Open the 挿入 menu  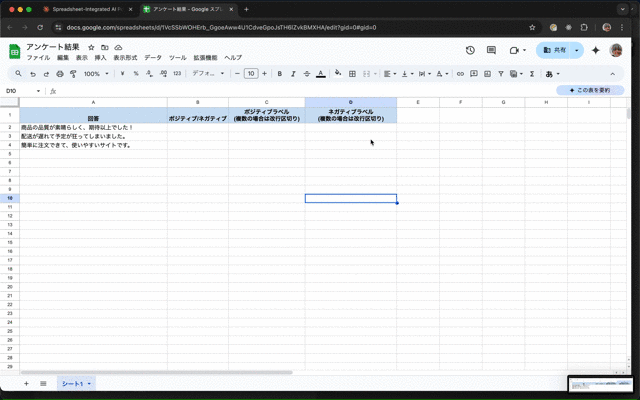pyautogui.click(x=100, y=58)
